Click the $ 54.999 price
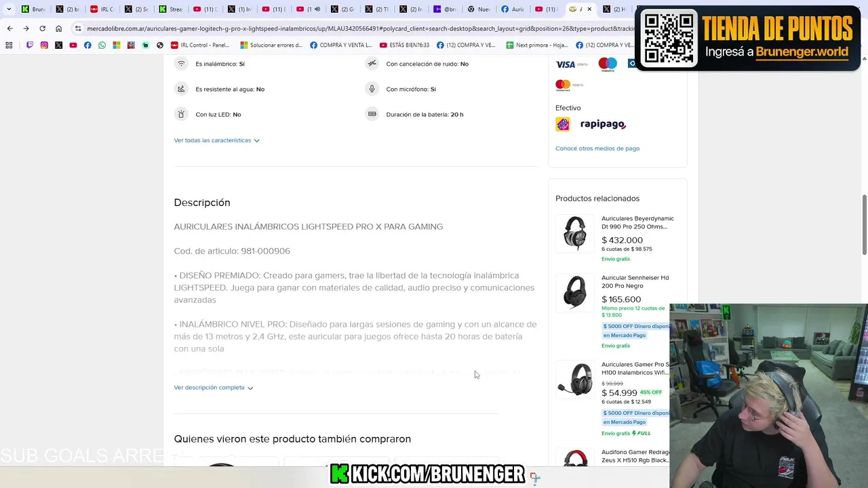This screenshot has height=488, width=868. coord(619,393)
